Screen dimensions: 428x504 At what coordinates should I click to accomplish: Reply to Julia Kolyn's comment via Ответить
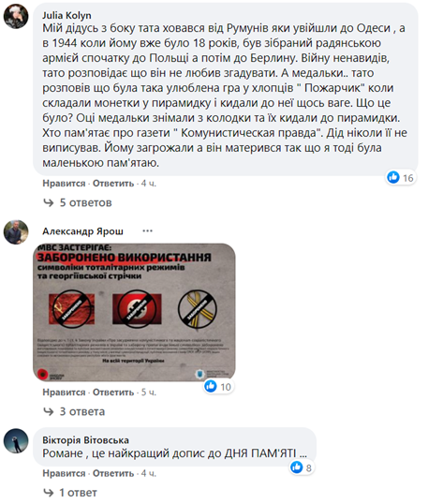coord(113,184)
